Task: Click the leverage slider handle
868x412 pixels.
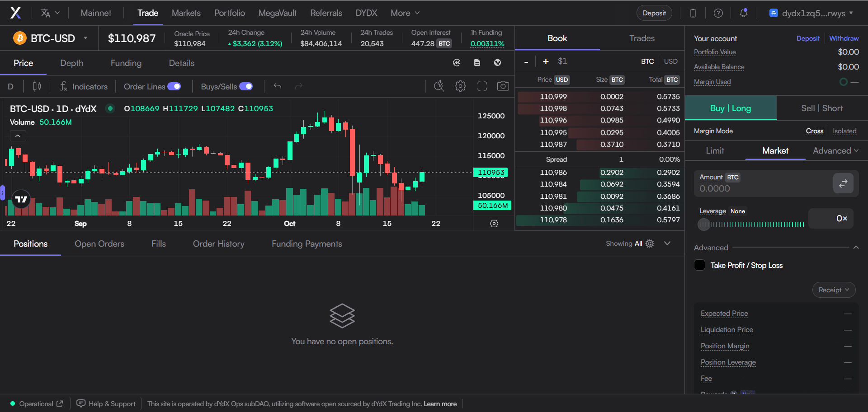Action: coord(704,225)
